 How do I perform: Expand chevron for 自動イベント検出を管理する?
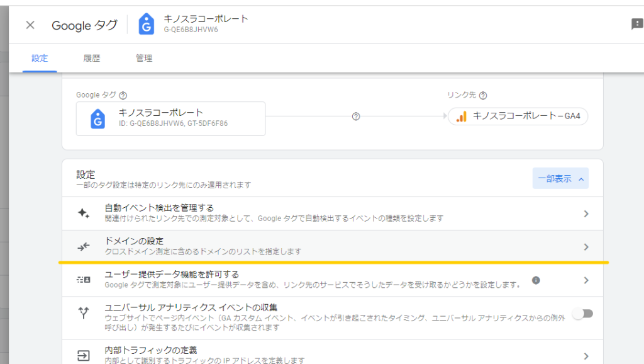pyautogui.click(x=586, y=213)
